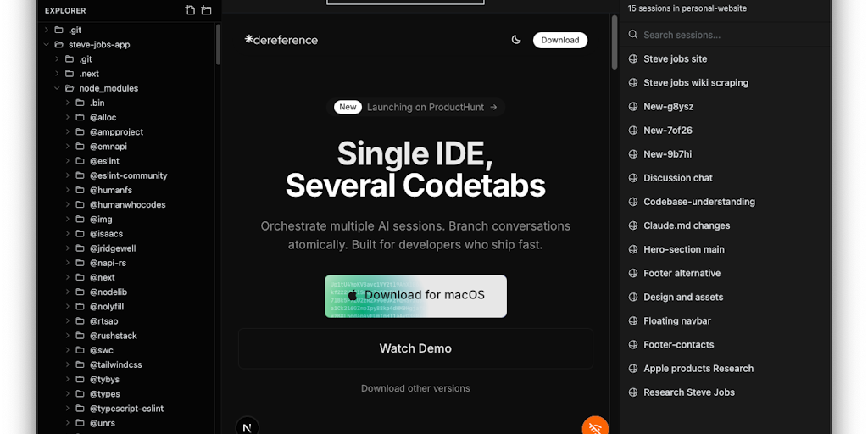This screenshot has height=434, width=868.
Task: Click the globe icon beside New-7of26
Action: coord(633,130)
